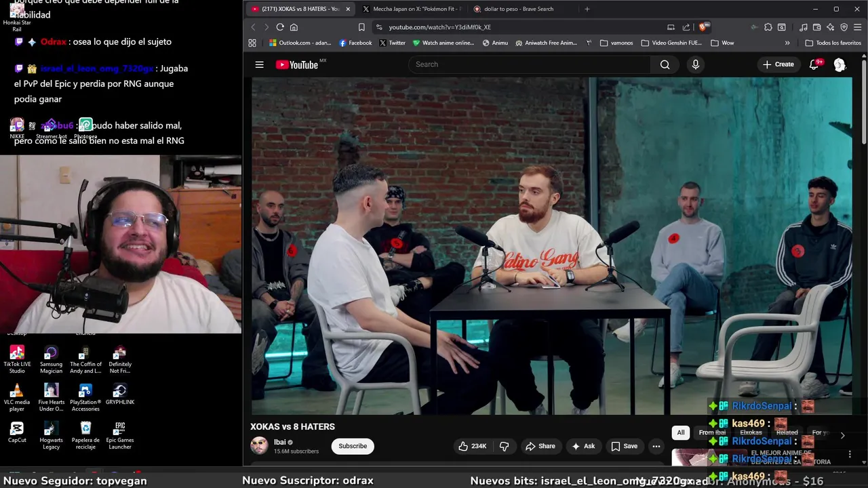The height and width of the screenshot is (488, 868).
Task: Open the share icon in address bar
Action: click(x=686, y=27)
